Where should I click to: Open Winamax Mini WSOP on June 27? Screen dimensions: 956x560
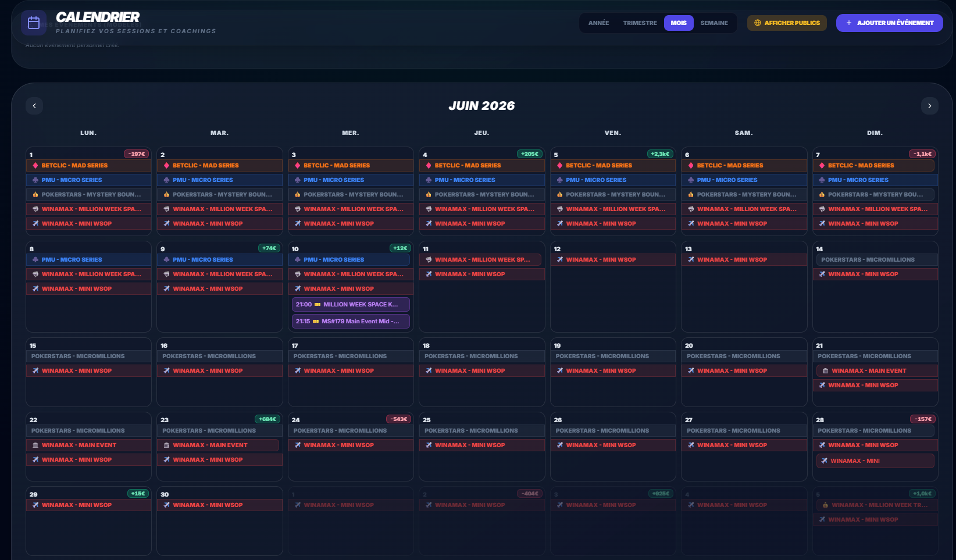point(744,445)
